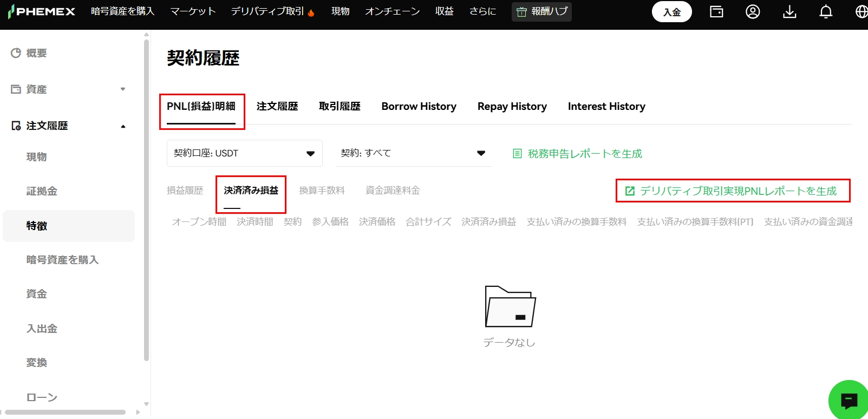Click the tax report document icon

pos(517,154)
